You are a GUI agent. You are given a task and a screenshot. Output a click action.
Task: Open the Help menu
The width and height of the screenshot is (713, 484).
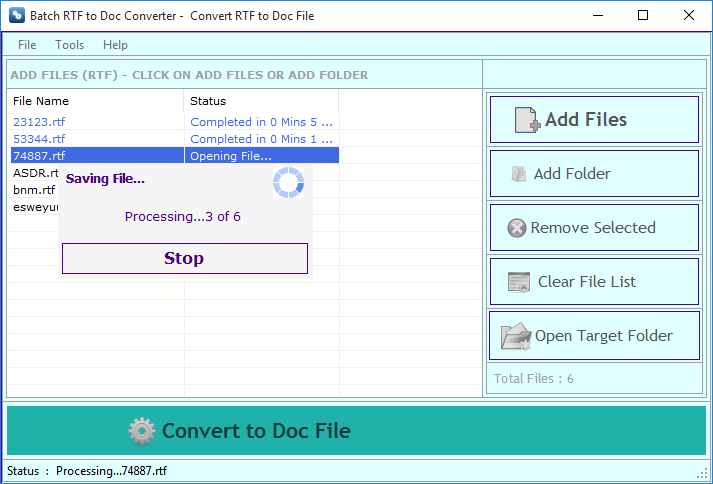coord(115,45)
